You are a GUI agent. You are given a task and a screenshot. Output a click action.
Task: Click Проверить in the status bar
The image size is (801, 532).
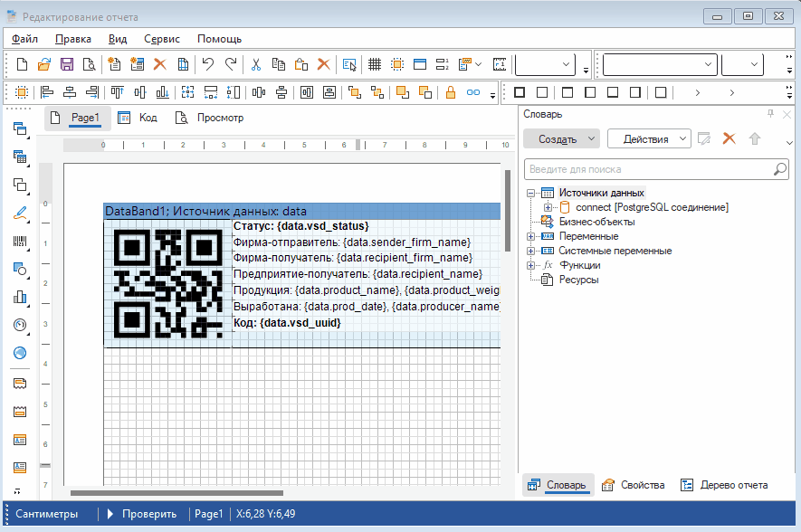(142, 514)
